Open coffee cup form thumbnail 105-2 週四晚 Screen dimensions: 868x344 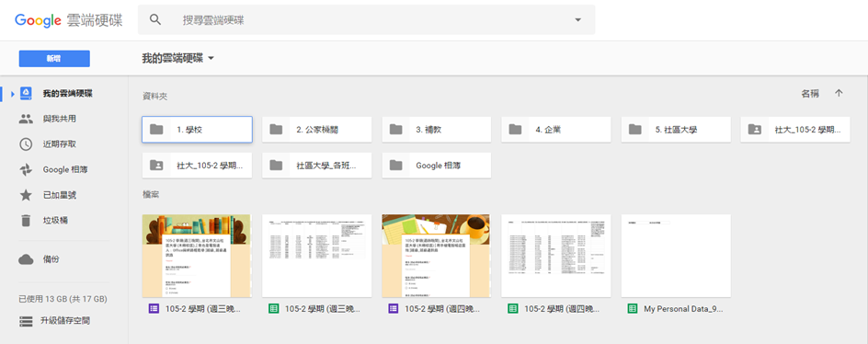pyautogui.click(x=436, y=256)
